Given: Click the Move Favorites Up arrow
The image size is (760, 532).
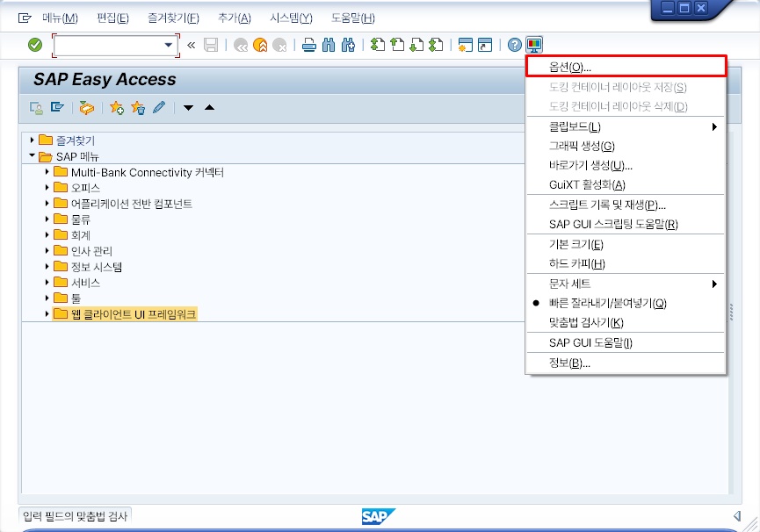Looking at the screenshot, I should pyautogui.click(x=209, y=107).
